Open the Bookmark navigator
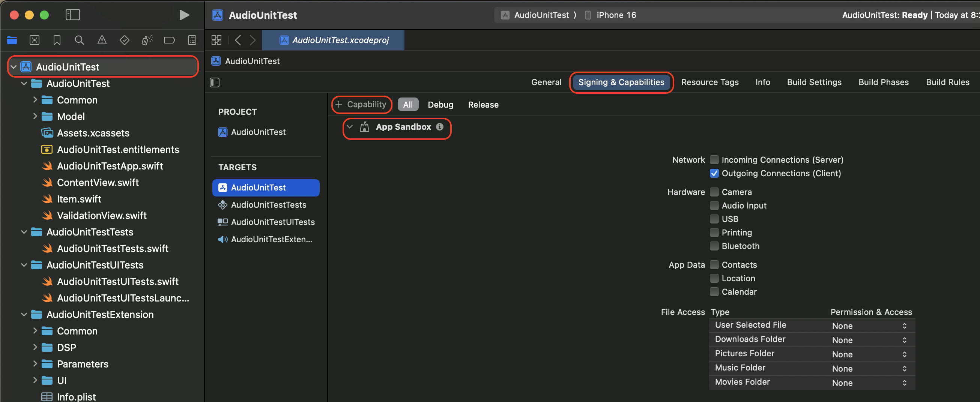 pyautogui.click(x=57, y=40)
